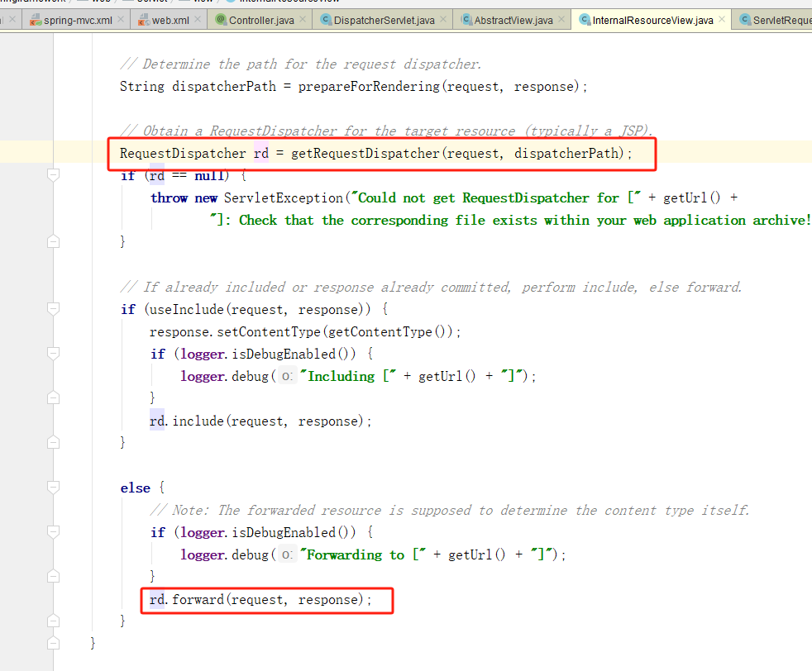Click the comment 'Obtain a RequestDispatcher for the target resource'

click(386, 131)
